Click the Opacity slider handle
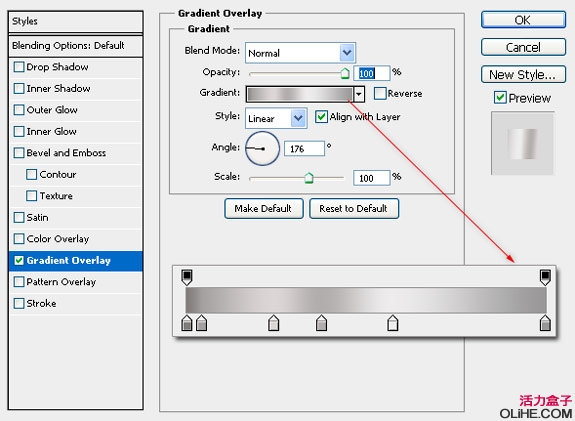Screen dimensions: 575x421 point(345,73)
